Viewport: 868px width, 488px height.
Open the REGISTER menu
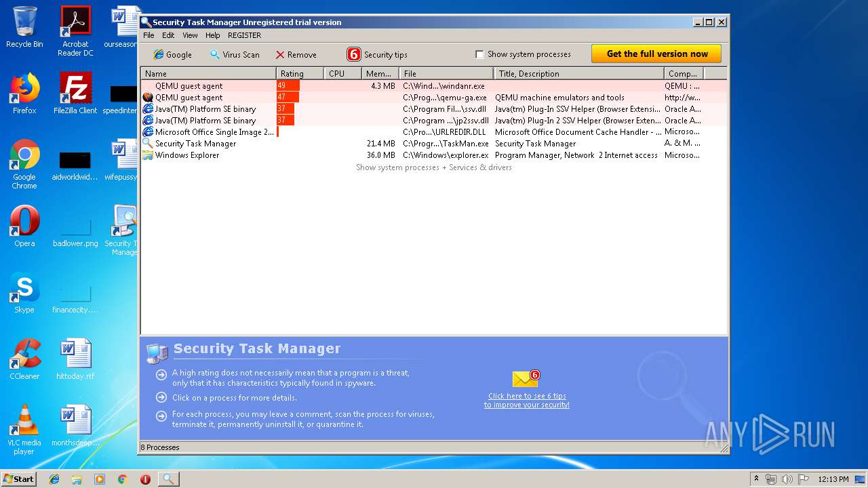pyautogui.click(x=244, y=35)
